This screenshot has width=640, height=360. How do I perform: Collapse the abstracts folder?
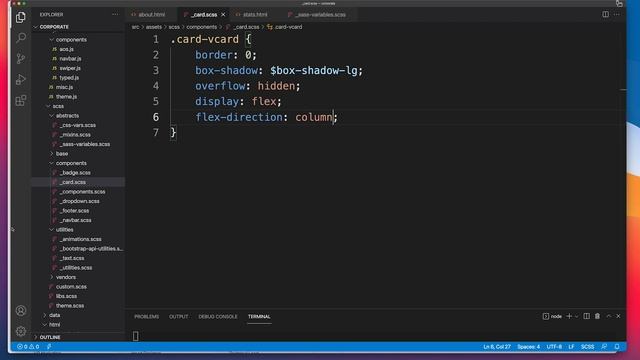click(67, 116)
